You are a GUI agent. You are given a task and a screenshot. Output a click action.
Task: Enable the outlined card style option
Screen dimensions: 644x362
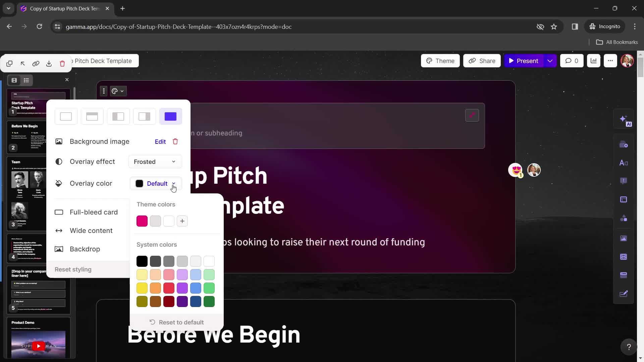(x=66, y=116)
